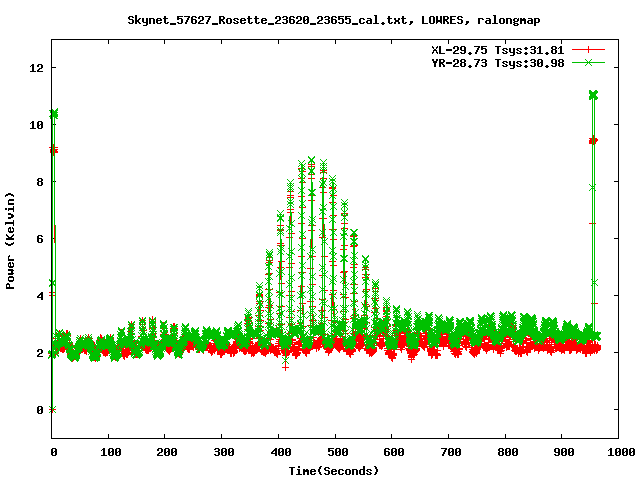Click the x-axis tick label '600'

[394, 452]
